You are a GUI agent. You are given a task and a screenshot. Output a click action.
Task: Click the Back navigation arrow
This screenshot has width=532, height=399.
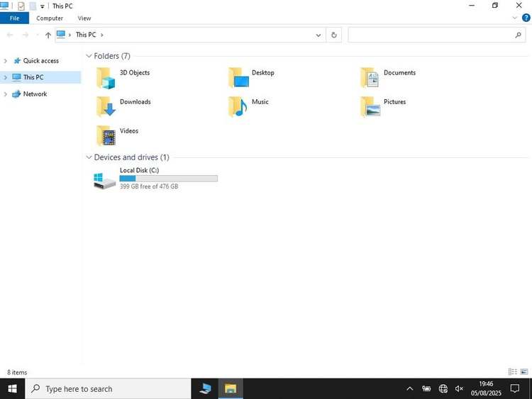(x=10, y=35)
